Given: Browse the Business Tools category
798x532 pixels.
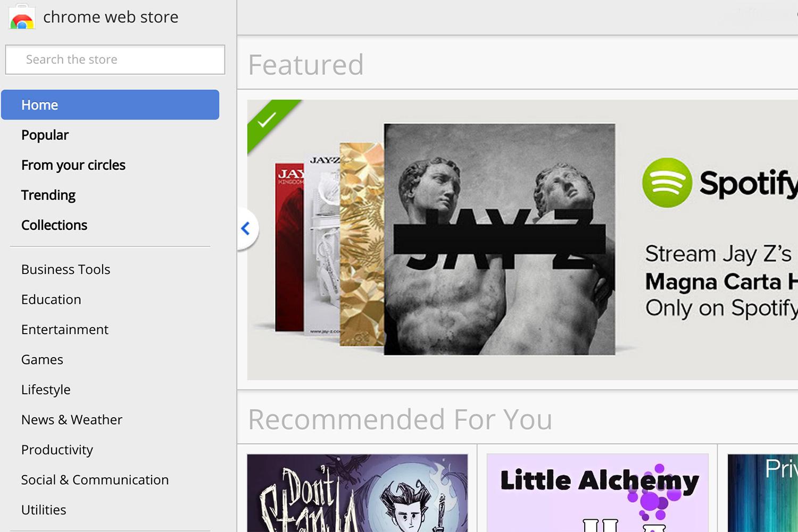Looking at the screenshot, I should [x=65, y=270].
